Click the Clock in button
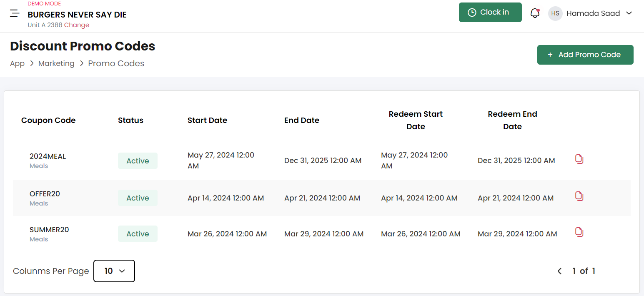The height and width of the screenshot is (296, 644). point(490,13)
